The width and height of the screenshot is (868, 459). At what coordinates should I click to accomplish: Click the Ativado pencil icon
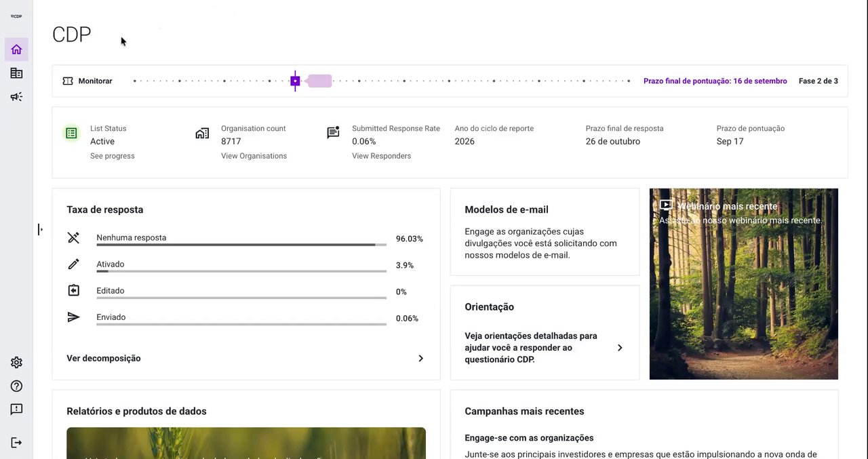pyautogui.click(x=74, y=264)
